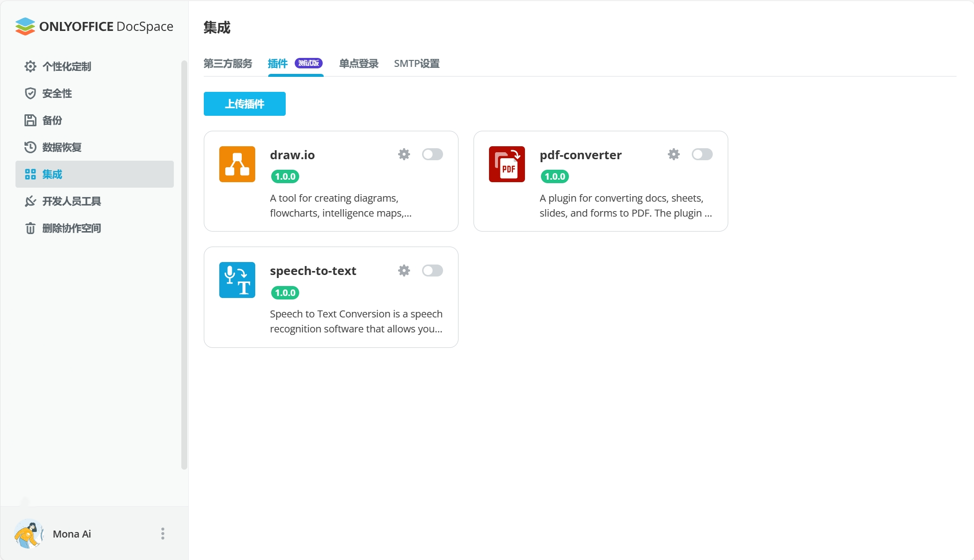
Task: Open the SMTP设置 tab
Action: [x=417, y=63]
